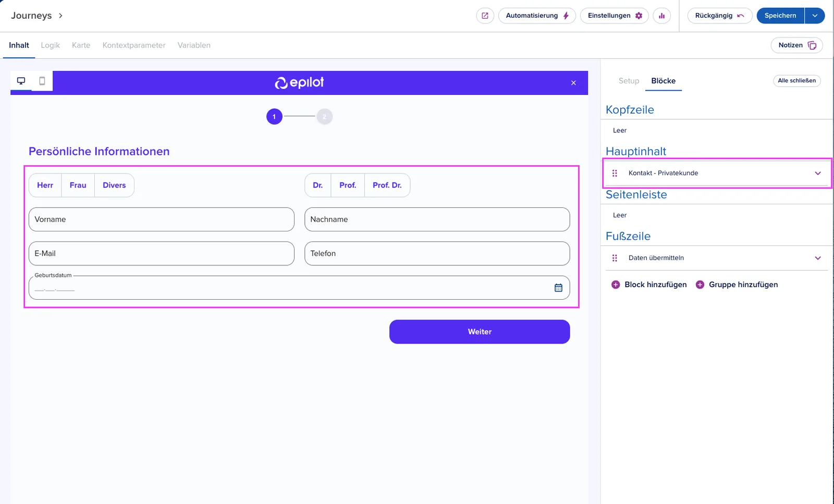The height and width of the screenshot is (504, 834).
Task: Grab the Kontakt - Privatekunde drag handle
Action: pyautogui.click(x=615, y=173)
